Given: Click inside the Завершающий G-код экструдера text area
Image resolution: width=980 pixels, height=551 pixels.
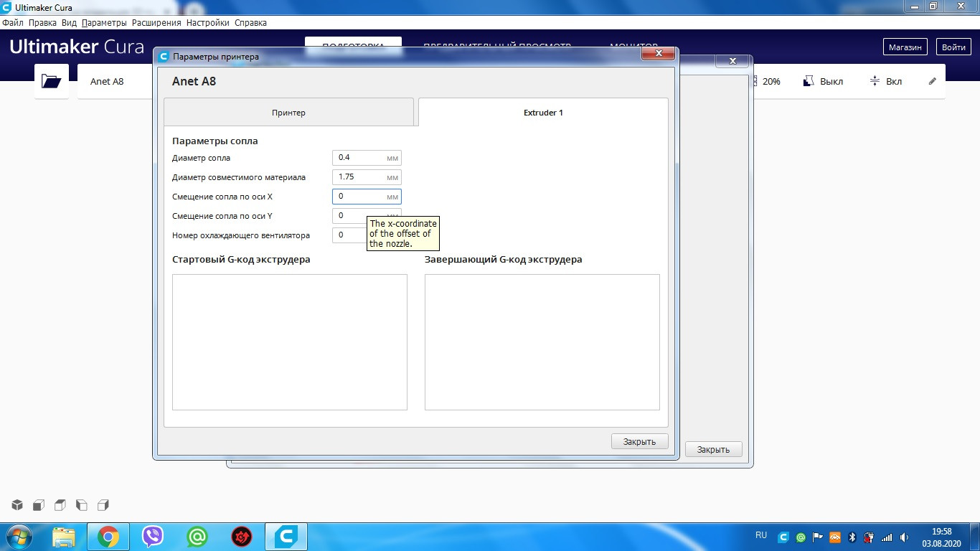Looking at the screenshot, I should 542,342.
